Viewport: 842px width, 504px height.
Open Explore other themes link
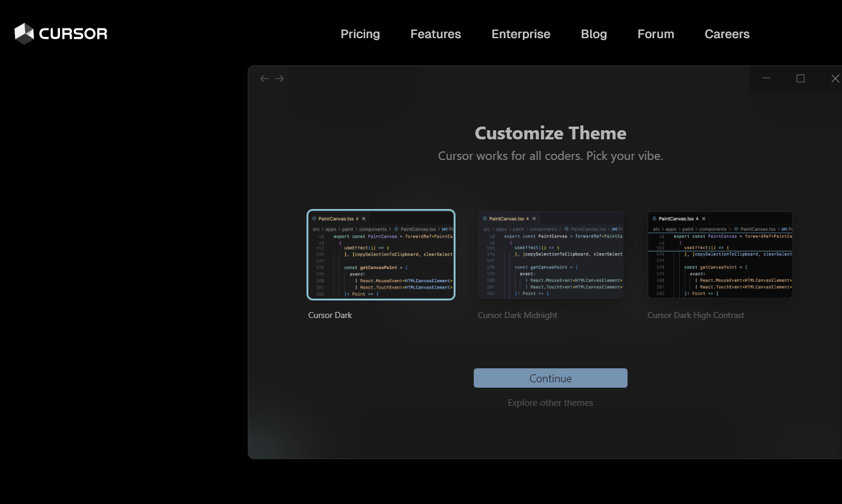pyautogui.click(x=551, y=403)
